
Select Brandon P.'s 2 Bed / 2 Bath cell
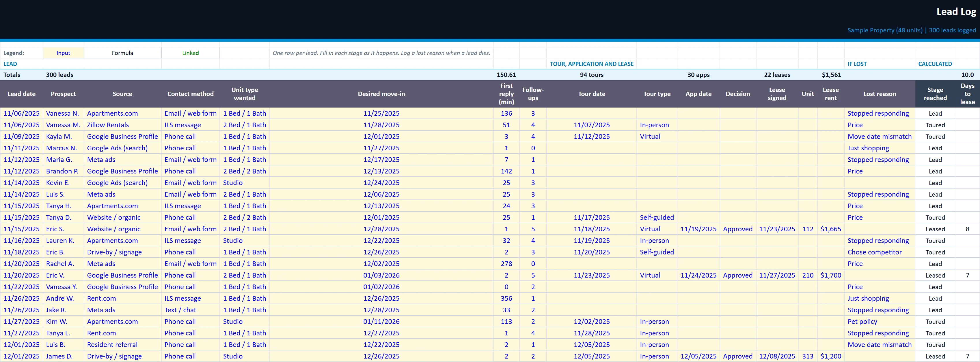[245, 171]
